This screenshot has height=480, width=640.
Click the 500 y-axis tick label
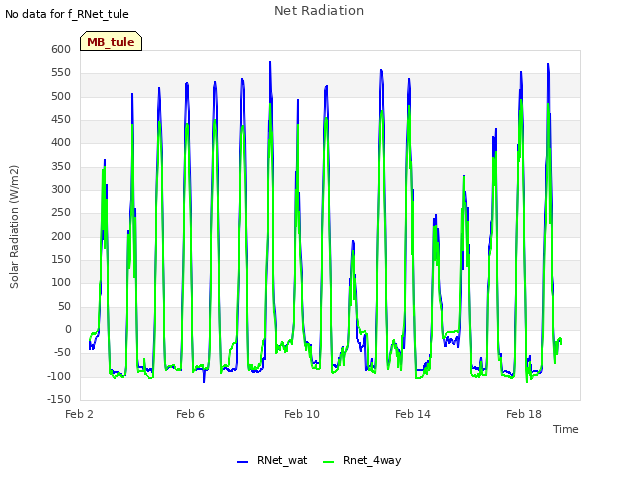[x=61, y=96]
